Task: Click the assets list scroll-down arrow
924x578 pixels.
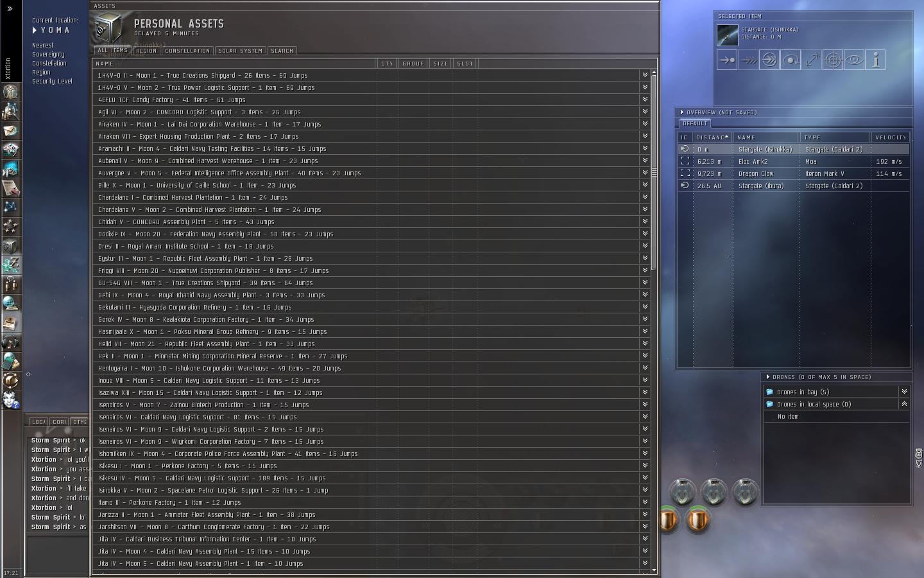Action: [654, 570]
